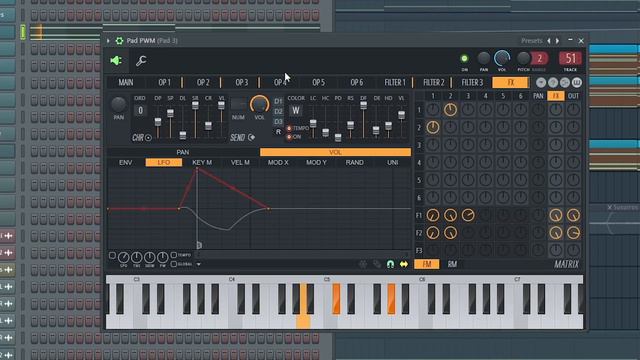Select the orange FX tab
640x360 pixels.
pyautogui.click(x=511, y=82)
